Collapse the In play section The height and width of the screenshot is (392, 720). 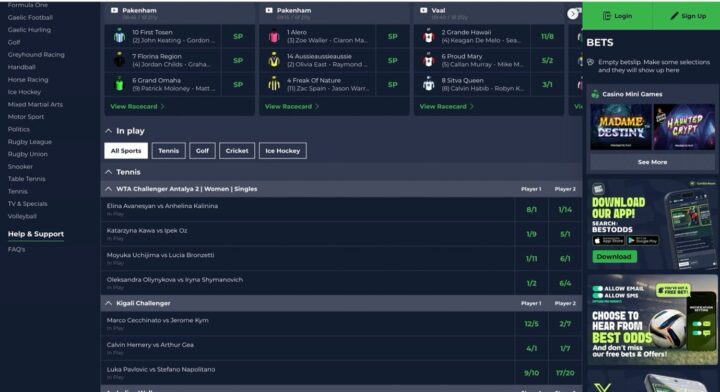pyautogui.click(x=108, y=131)
